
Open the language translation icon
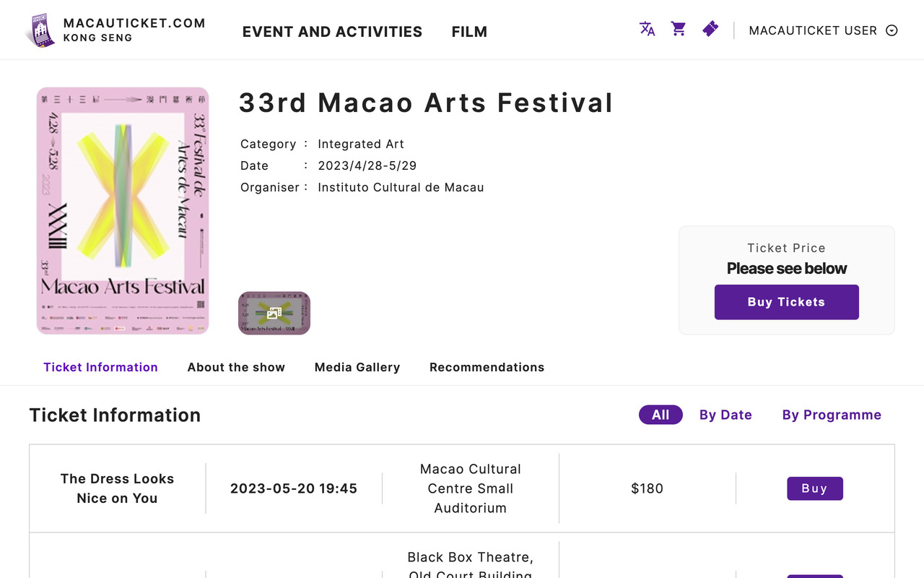647,29
